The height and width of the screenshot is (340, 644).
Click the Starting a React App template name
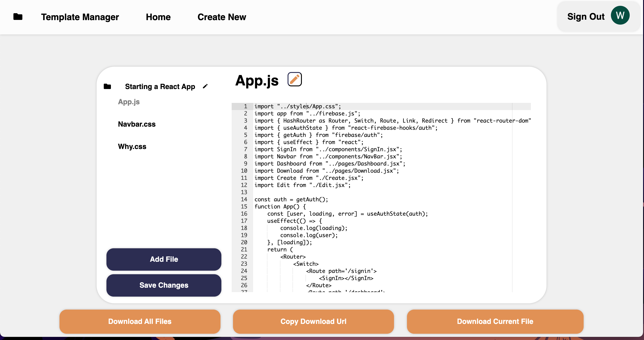[160, 87]
